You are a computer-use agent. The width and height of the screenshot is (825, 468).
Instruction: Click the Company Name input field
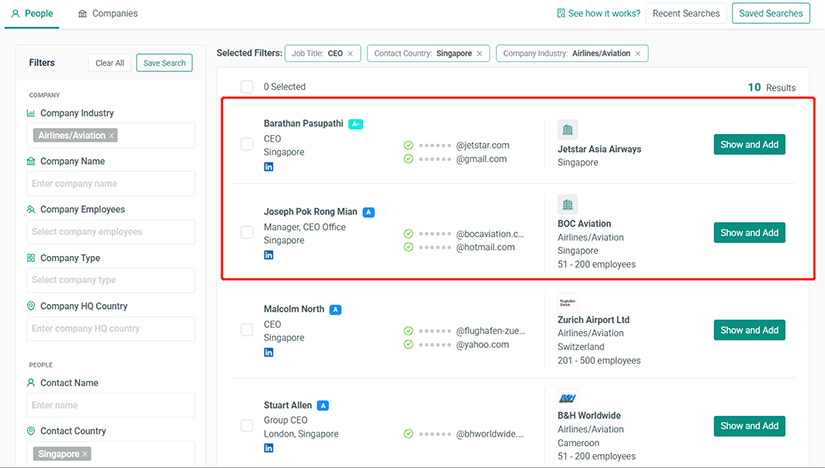click(x=111, y=184)
